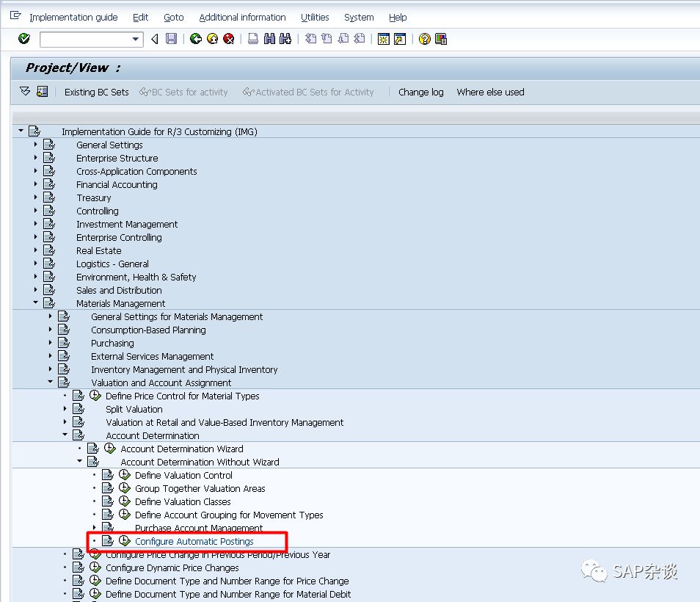Click the green Back arrow icon
700x602 pixels.
(195, 39)
